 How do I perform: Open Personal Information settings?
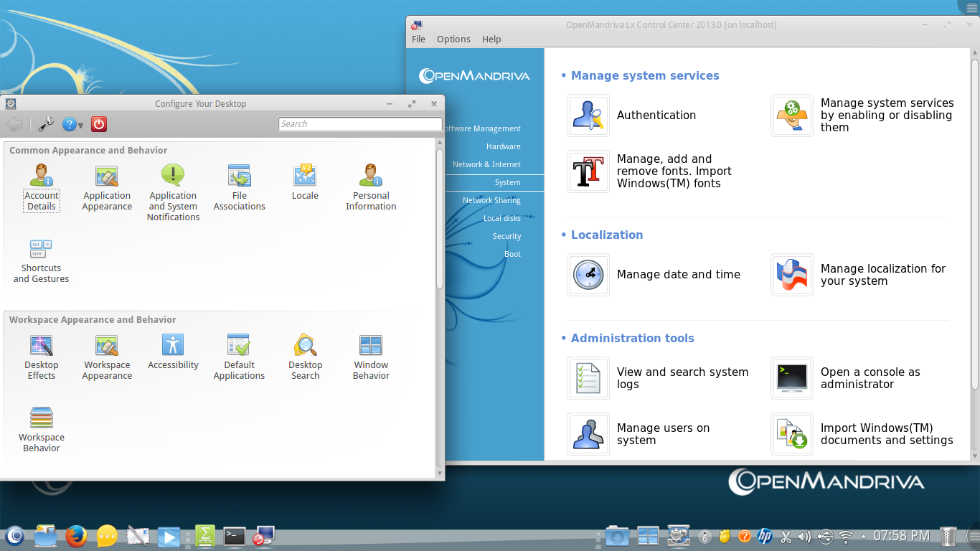coord(371,187)
